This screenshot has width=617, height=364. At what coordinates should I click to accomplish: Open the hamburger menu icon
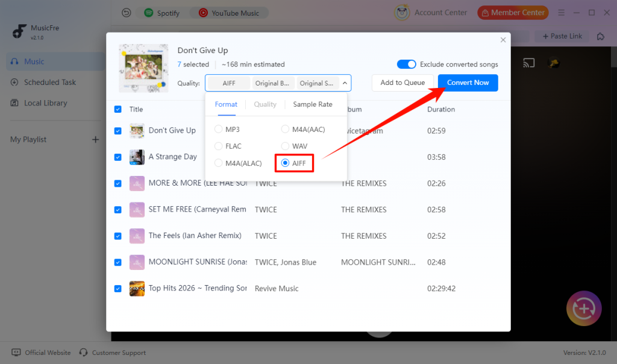click(x=561, y=13)
